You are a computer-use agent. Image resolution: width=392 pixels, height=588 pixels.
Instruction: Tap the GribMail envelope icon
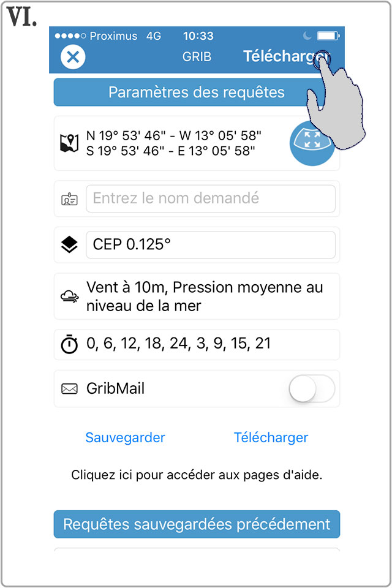click(69, 389)
